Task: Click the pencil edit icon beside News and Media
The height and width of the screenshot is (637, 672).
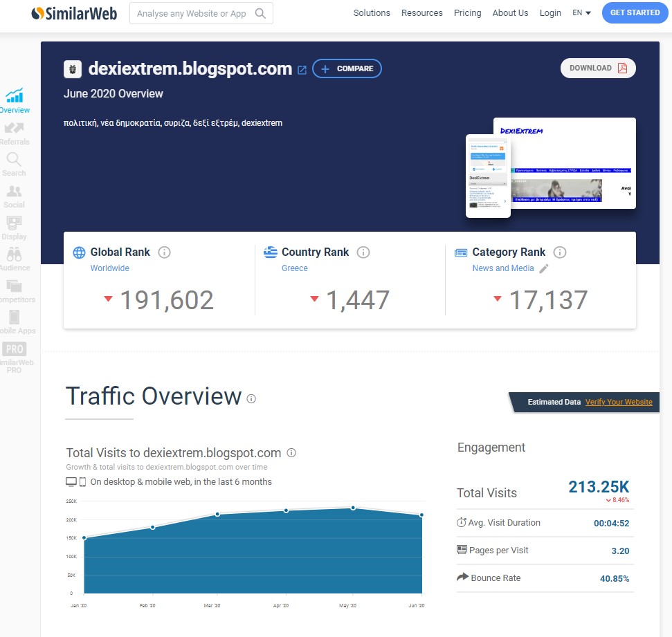Action: click(x=544, y=268)
